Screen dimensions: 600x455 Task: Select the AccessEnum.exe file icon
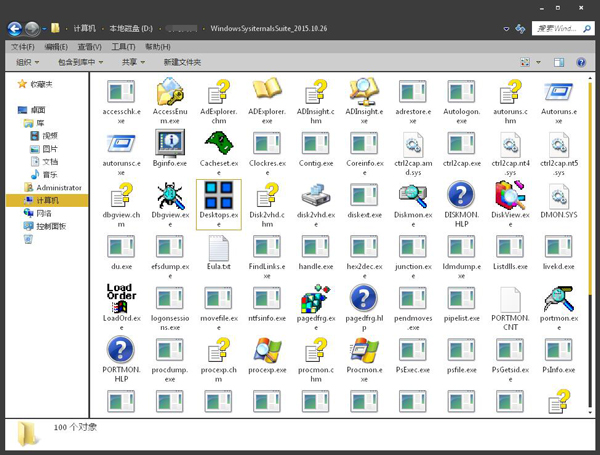(170, 91)
